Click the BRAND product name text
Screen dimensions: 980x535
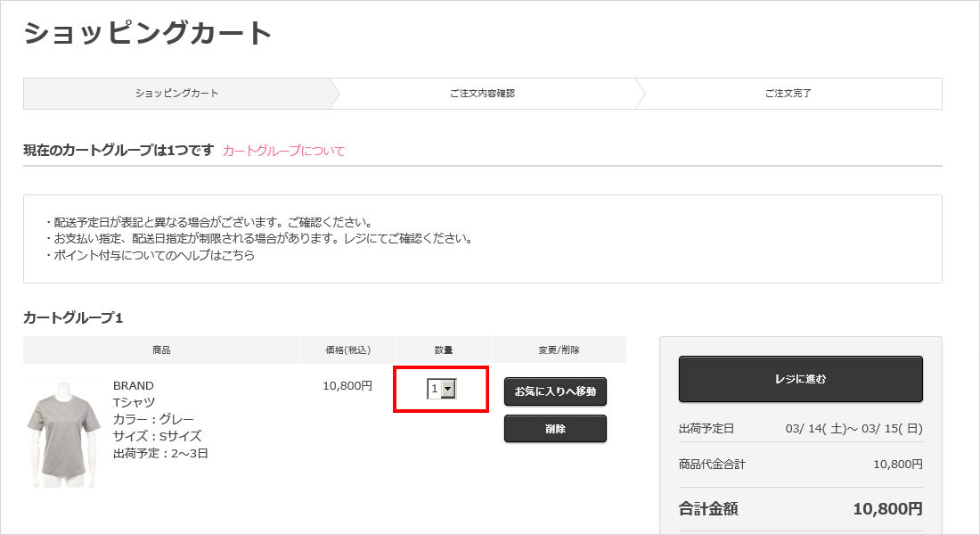134,385
